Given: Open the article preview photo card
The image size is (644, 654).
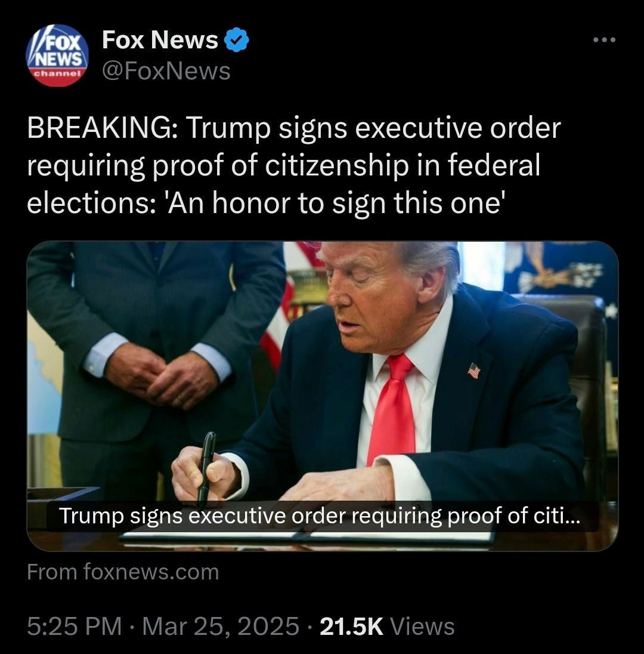Looking at the screenshot, I should [322, 396].
